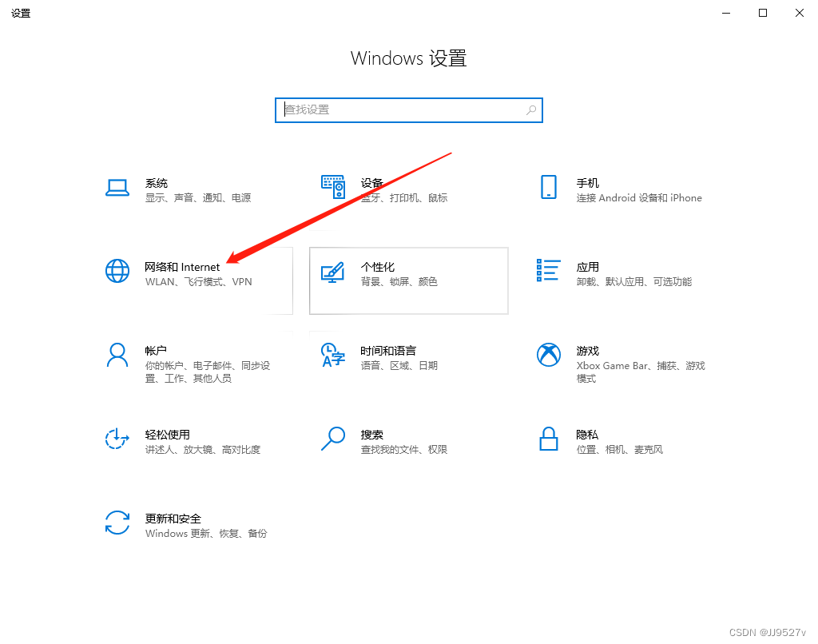Open the 帐户 settings title

pyautogui.click(x=156, y=351)
